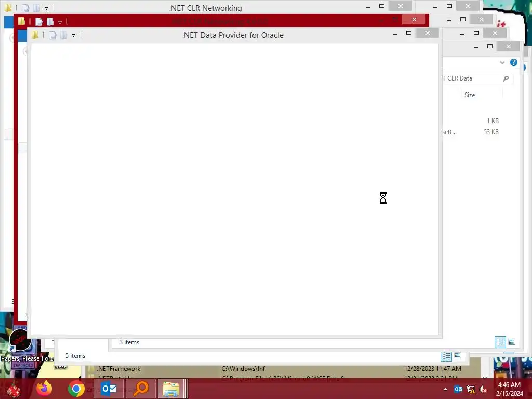Switch to Large icons view in the 3 items window
The width and height of the screenshot is (532, 399).
(512, 342)
